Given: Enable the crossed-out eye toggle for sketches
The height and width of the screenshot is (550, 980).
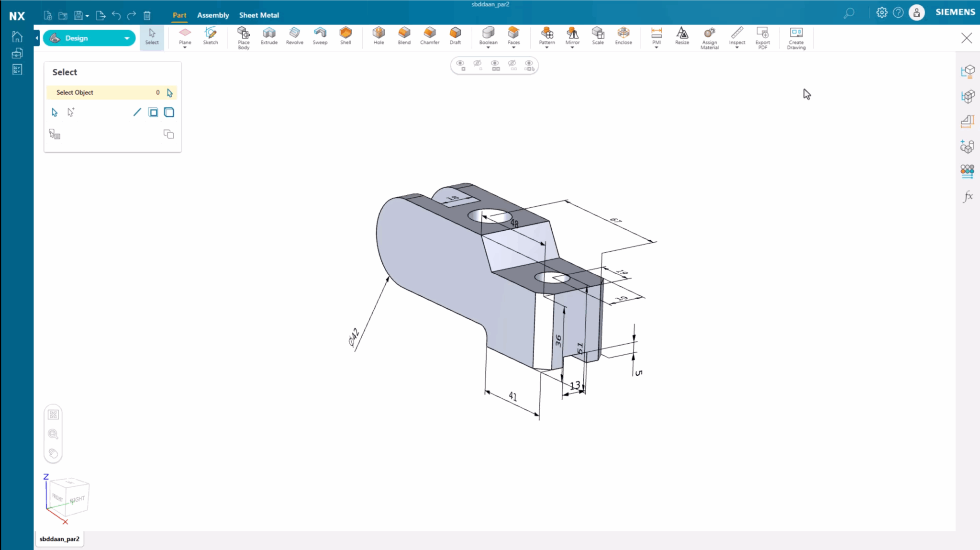Looking at the screenshot, I should pyautogui.click(x=478, y=65).
